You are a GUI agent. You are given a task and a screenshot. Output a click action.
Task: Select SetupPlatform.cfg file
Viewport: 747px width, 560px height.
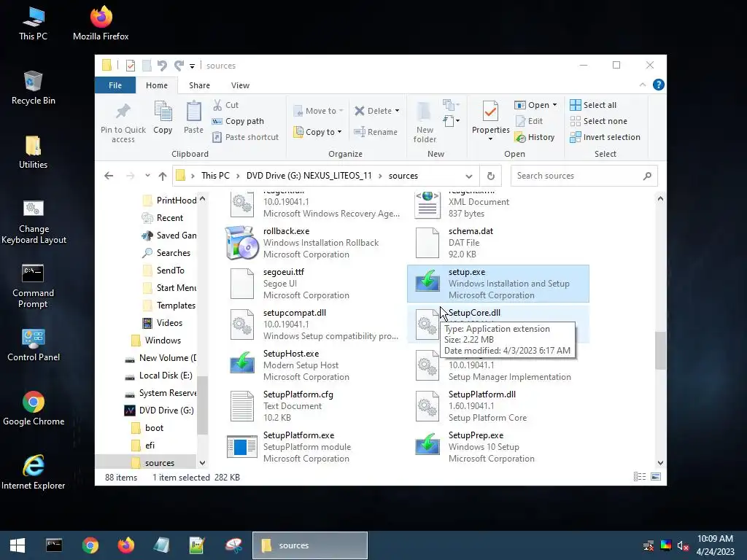pos(312,406)
